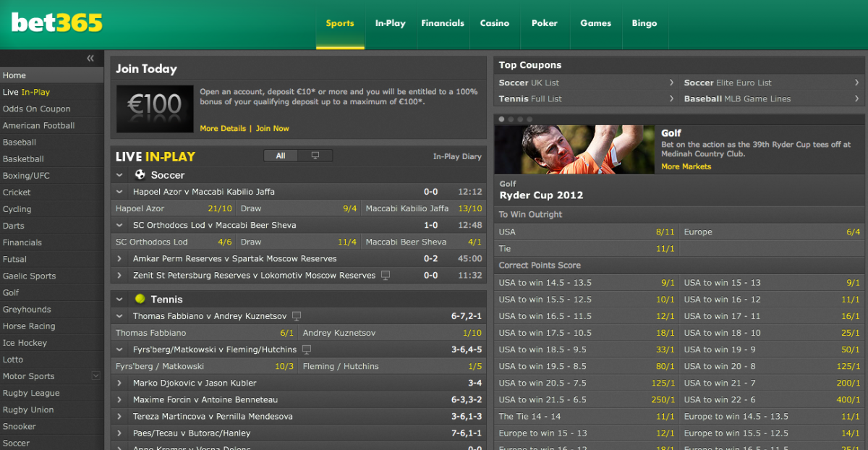The width and height of the screenshot is (868, 450).
Task: Select the third carousel dot above Golf banner
Action: click(519, 119)
